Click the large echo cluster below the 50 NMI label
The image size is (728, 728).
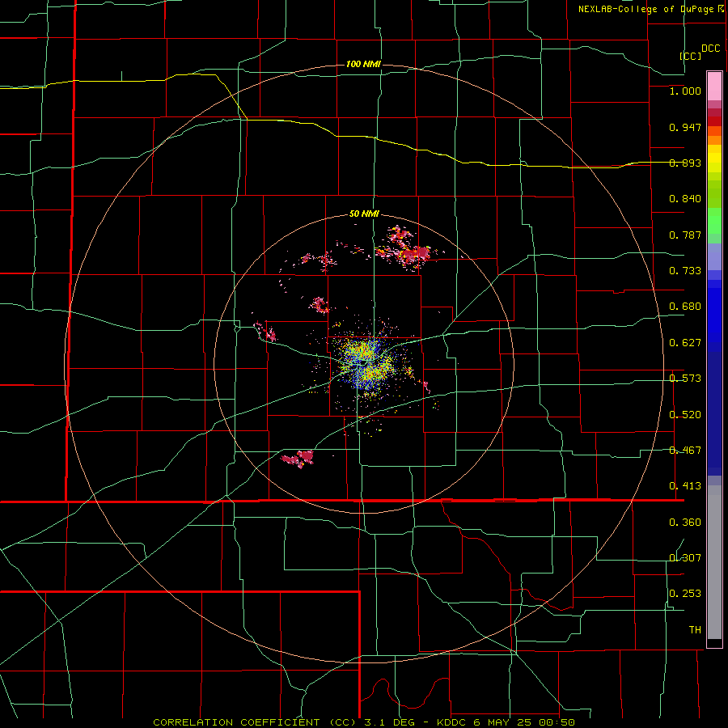point(405,249)
